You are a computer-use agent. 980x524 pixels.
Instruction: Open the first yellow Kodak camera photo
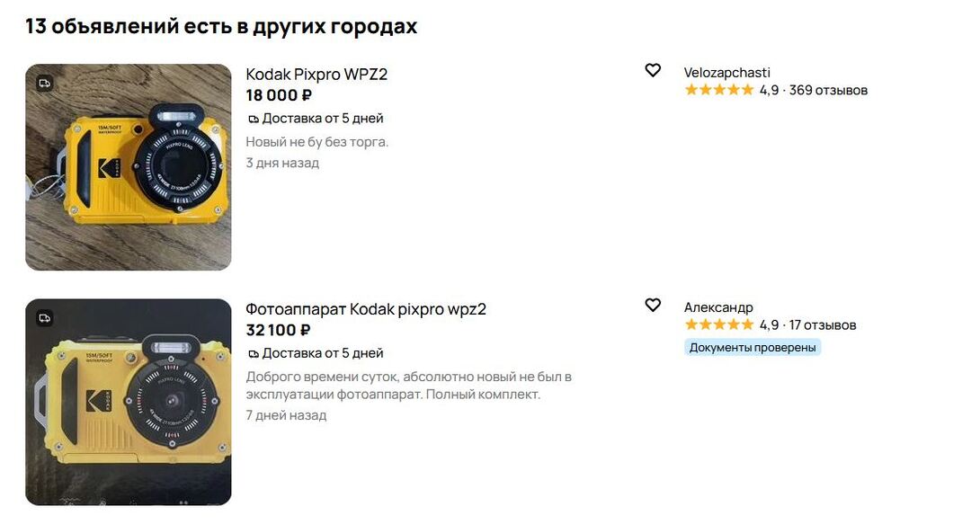[129, 167]
